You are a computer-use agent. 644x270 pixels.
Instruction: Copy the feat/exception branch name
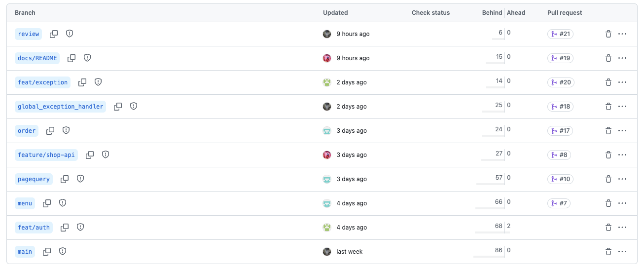point(82,82)
